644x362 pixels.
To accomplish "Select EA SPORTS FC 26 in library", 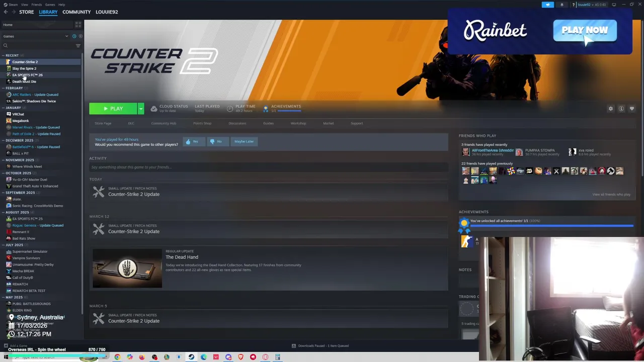I will (x=40, y=75).
